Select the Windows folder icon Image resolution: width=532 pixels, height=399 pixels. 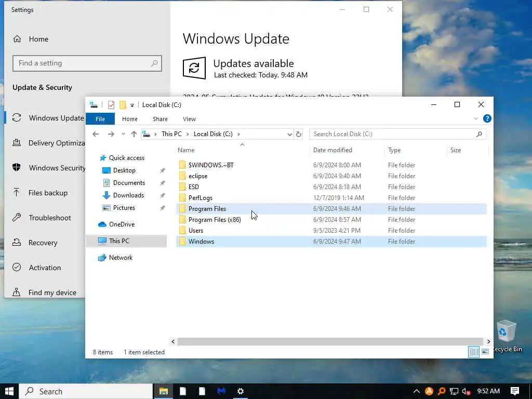pos(182,241)
